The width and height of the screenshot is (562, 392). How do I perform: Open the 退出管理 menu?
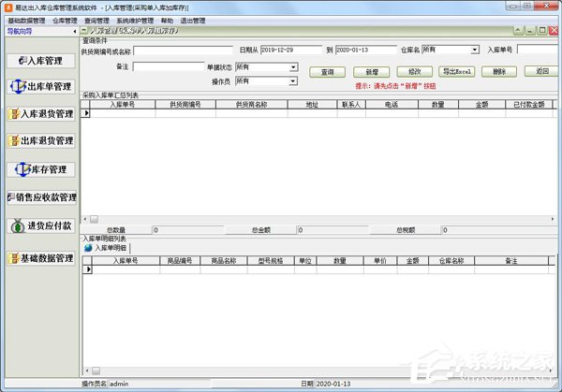pyautogui.click(x=192, y=21)
